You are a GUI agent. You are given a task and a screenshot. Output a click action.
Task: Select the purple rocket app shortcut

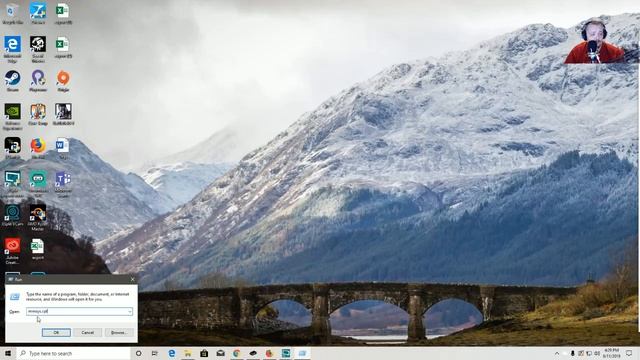38,81
